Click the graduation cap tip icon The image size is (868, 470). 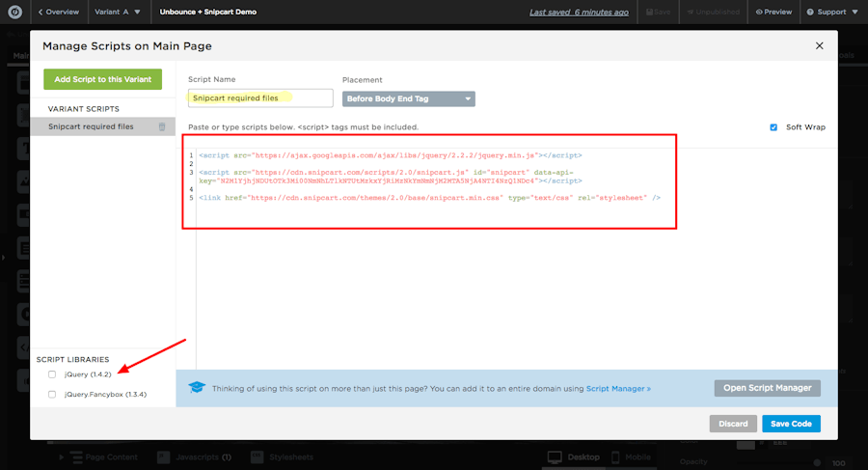[x=197, y=387]
